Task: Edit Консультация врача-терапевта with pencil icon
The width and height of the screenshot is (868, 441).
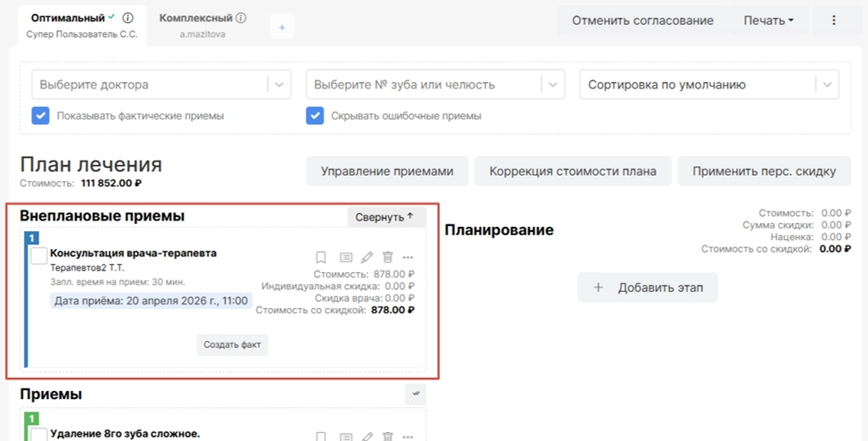Action: (367, 257)
